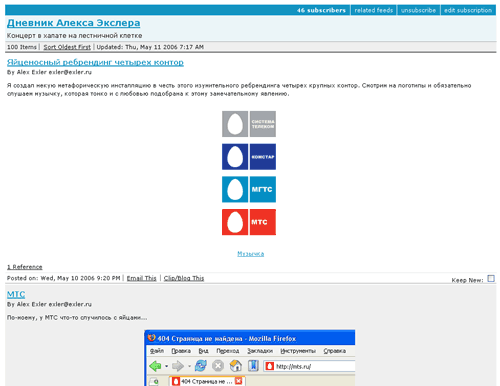Image resolution: width=500 pixels, height=386 pixels.
Task: Open the related feeds tab
Action: click(x=374, y=10)
